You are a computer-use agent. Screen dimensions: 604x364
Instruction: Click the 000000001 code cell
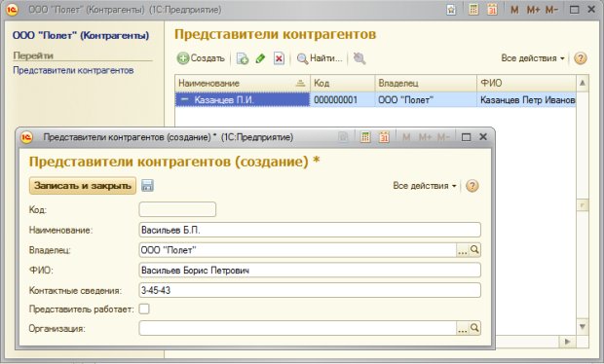(343, 100)
